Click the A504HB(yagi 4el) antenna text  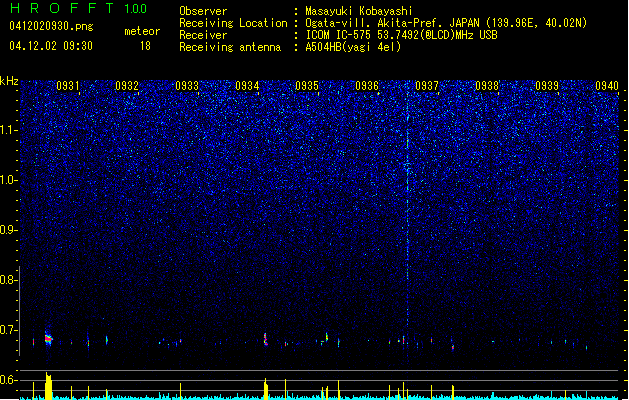point(353,47)
